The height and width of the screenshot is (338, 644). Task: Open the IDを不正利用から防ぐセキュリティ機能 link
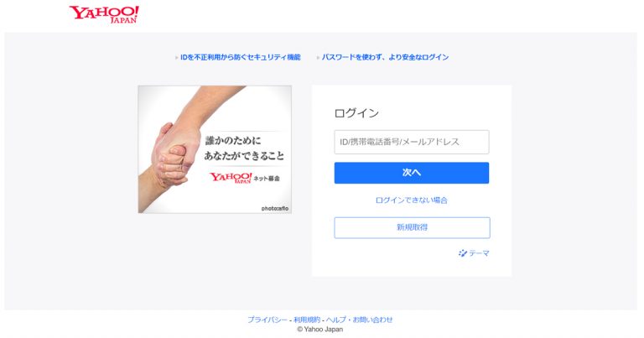coord(241,58)
